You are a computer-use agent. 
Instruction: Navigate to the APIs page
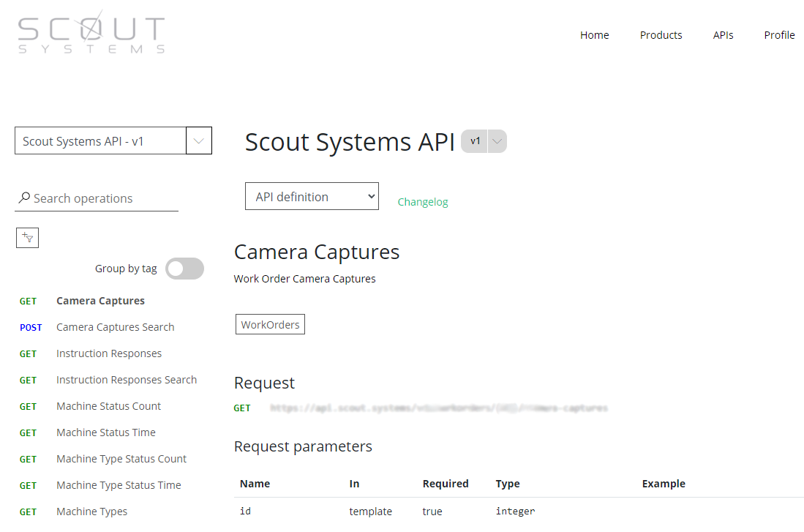coord(723,35)
